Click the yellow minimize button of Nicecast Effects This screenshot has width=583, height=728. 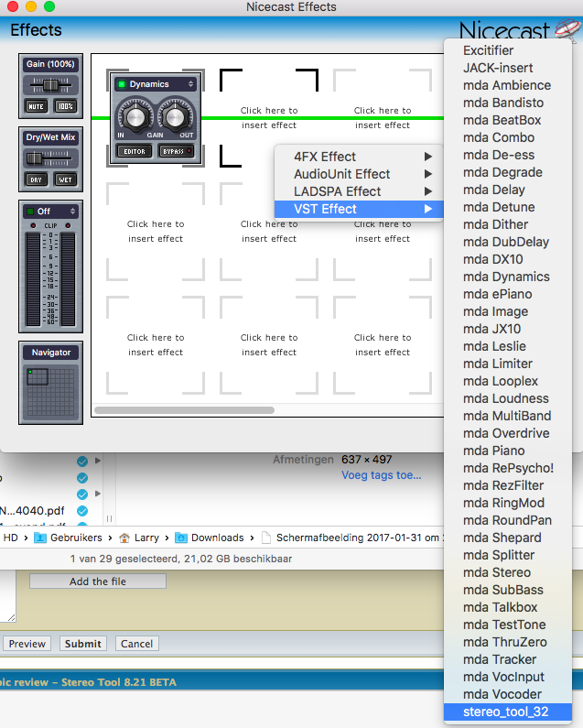(31, 6)
